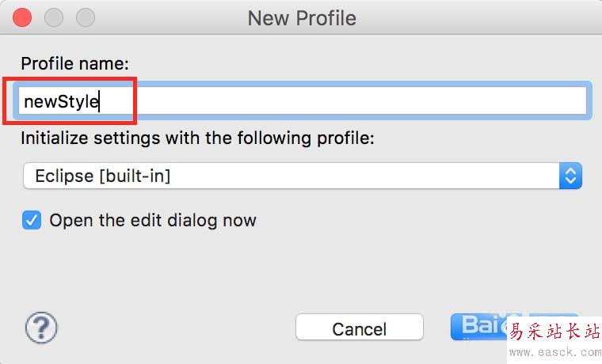Image resolution: width=602 pixels, height=364 pixels.
Task: Open the help question mark icon
Action: point(41,326)
